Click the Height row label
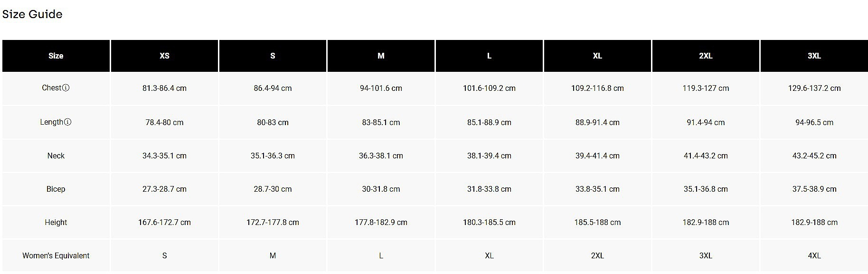Viewport: 868px width, 274px height. coord(56,223)
